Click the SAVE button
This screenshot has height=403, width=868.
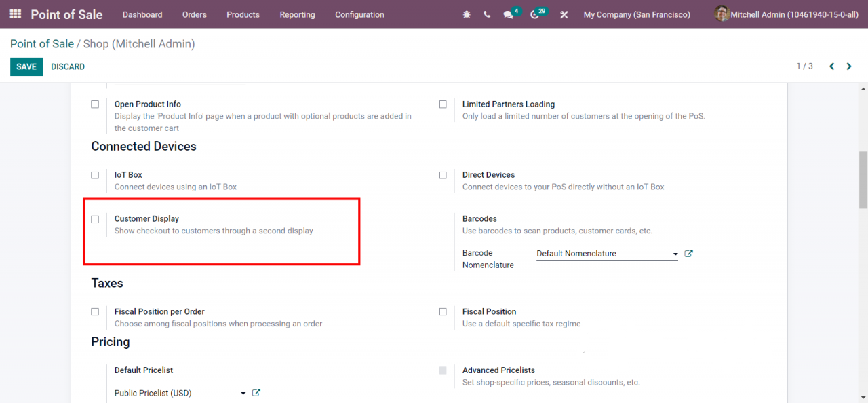point(26,66)
